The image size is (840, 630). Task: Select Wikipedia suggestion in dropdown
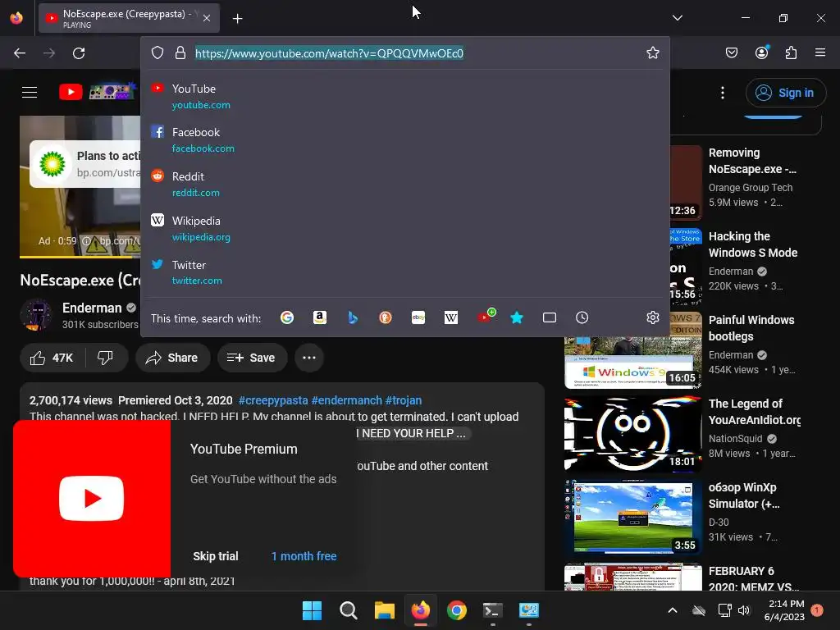point(405,228)
